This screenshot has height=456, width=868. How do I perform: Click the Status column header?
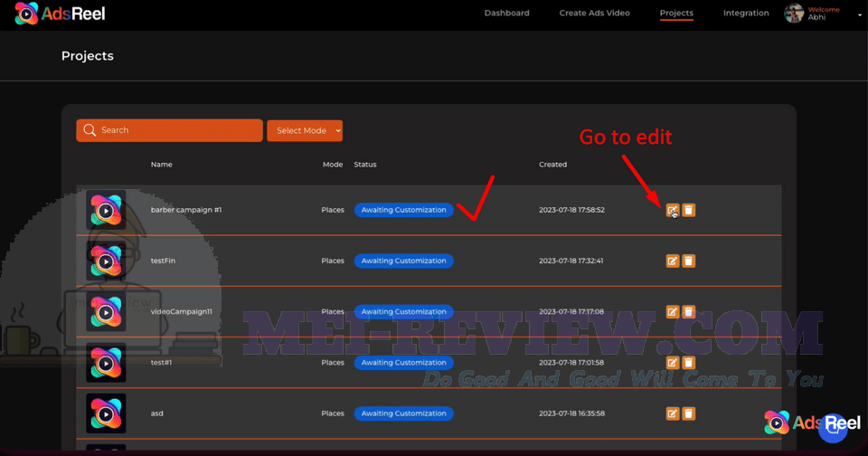(364, 165)
